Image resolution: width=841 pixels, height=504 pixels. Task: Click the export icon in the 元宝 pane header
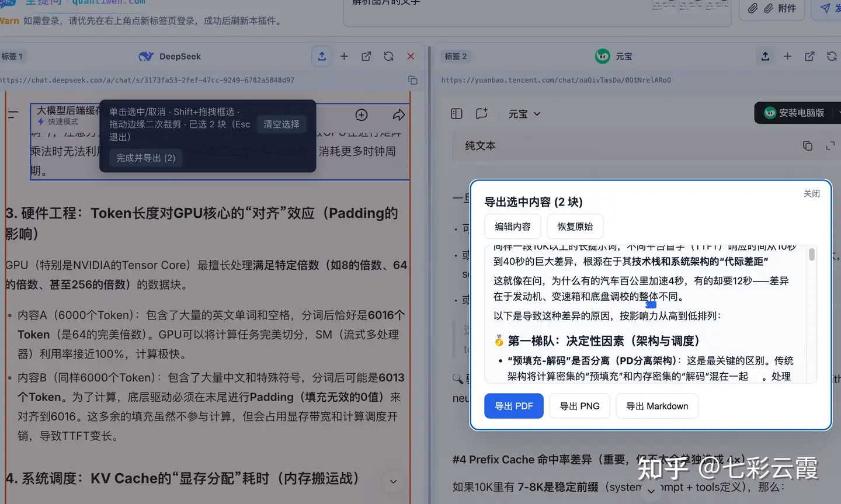tap(765, 56)
